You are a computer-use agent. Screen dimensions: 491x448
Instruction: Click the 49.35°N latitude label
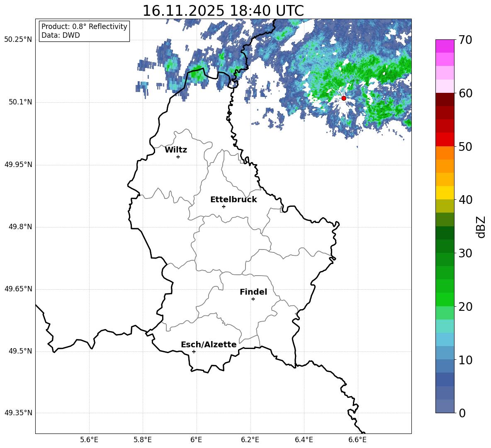(18, 413)
